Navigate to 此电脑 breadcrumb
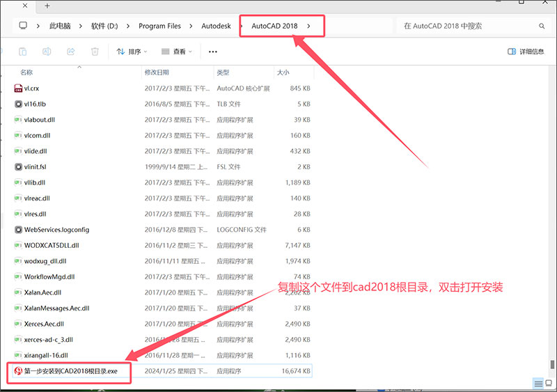 click(x=60, y=26)
